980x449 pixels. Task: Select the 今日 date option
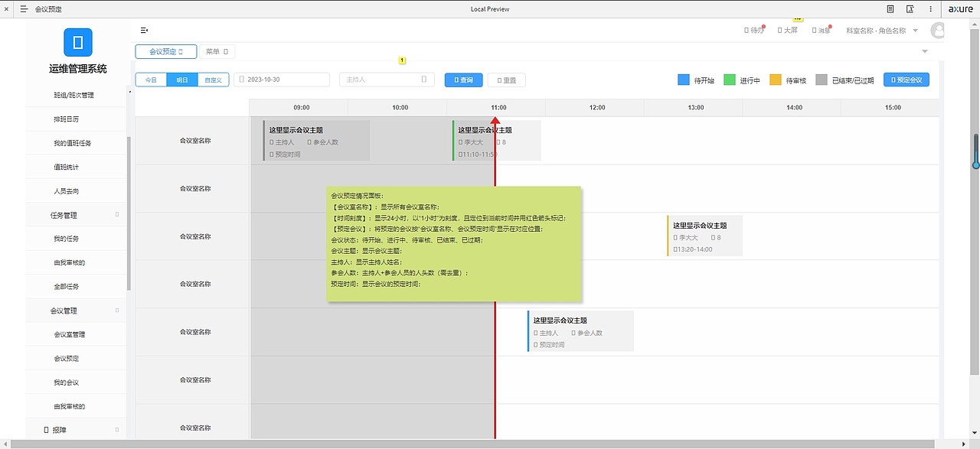(151, 80)
